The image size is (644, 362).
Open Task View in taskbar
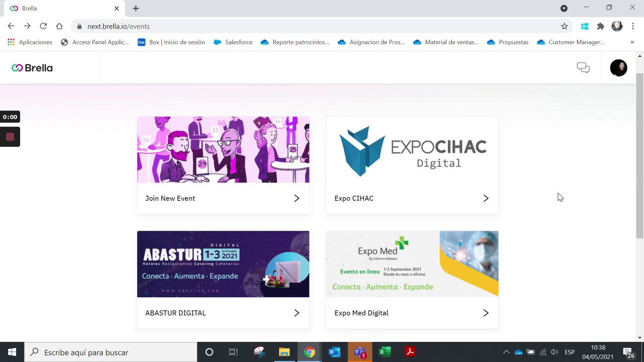[233, 352]
